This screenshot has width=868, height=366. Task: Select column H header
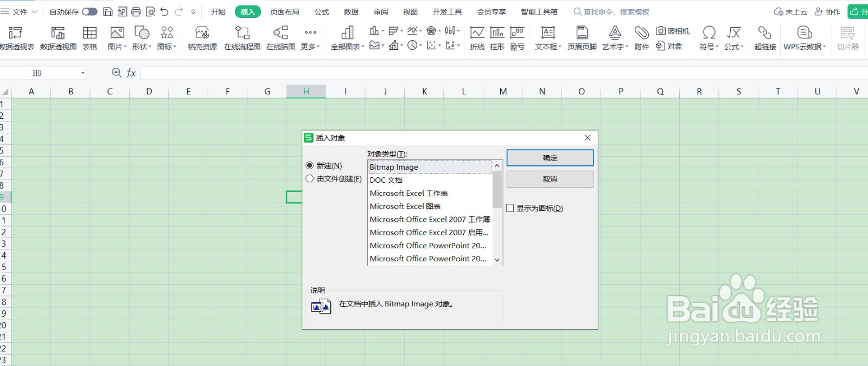pyautogui.click(x=306, y=92)
